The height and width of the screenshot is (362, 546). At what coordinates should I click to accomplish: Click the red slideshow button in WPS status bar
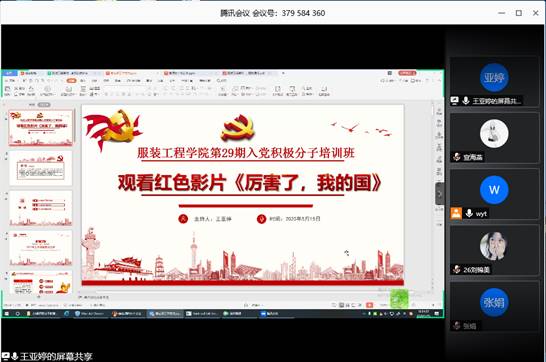pos(369,305)
